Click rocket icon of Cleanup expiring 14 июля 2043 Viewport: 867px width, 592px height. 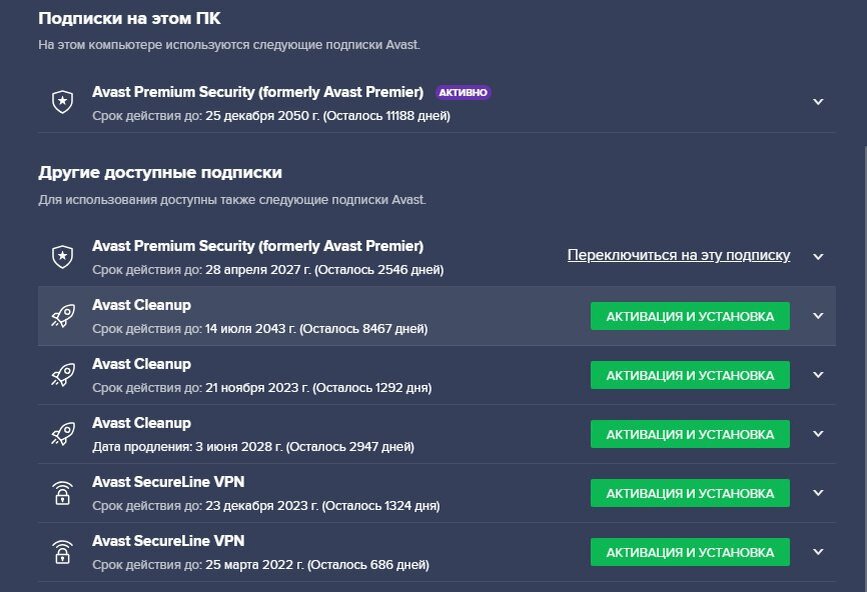62,316
